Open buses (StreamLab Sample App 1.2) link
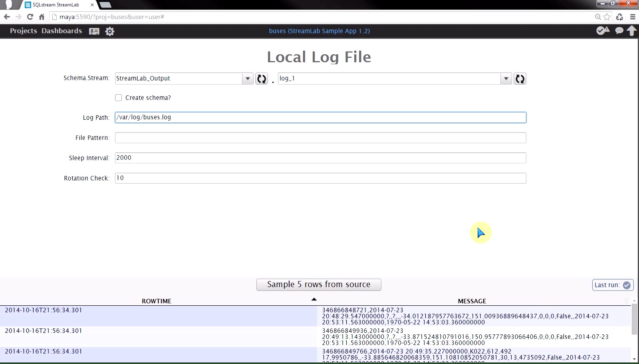This screenshot has height=364, width=639. [319, 31]
